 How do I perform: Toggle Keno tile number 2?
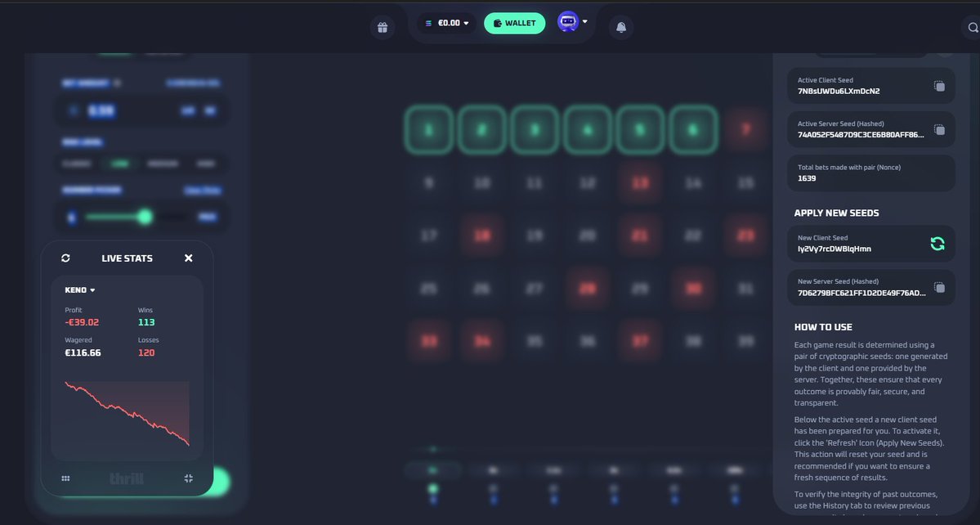[x=482, y=130]
